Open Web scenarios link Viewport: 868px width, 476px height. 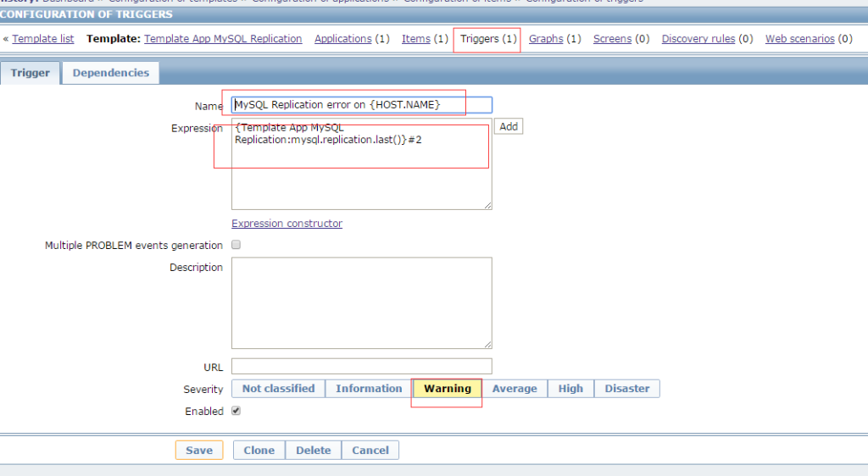[x=799, y=39]
